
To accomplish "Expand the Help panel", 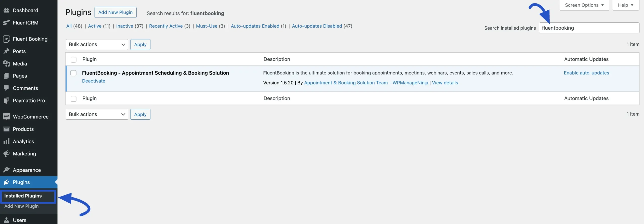I will coord(626,5).
